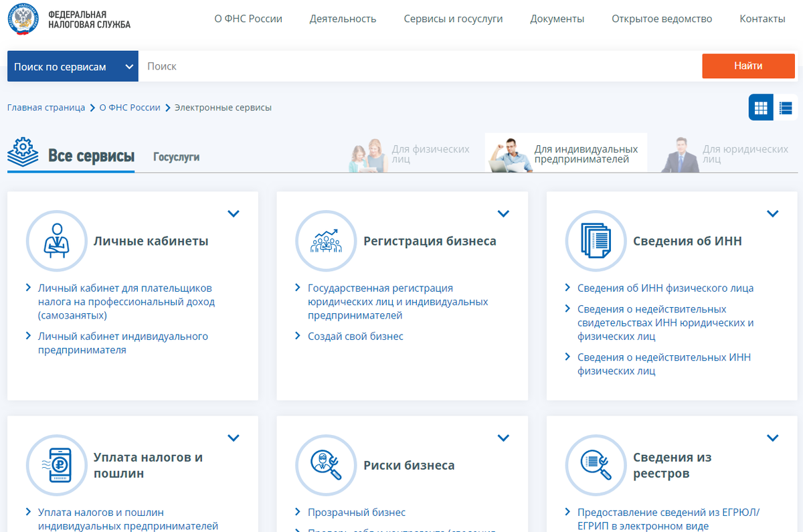Open the Деятельность menu
803x532 pixels.
pyautogui.click(x=343, y=19)
